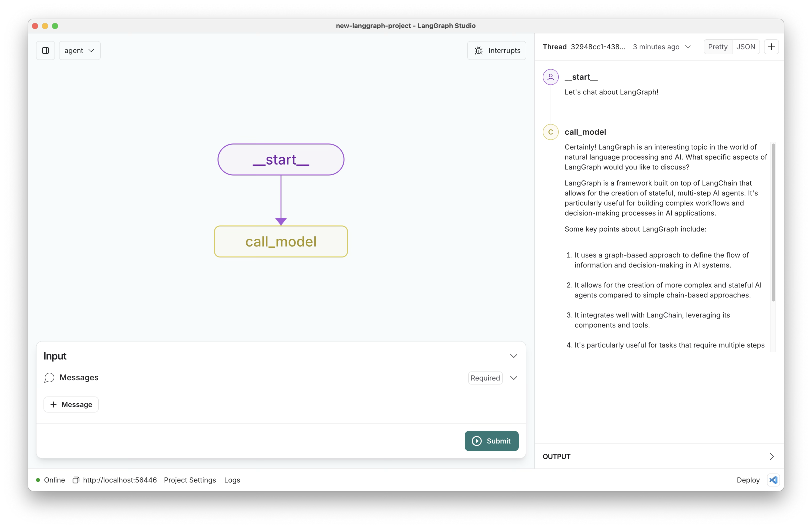The image size is (812, 528).
Task: Create a new thread with the plus icon
Action: pos(771,47)
